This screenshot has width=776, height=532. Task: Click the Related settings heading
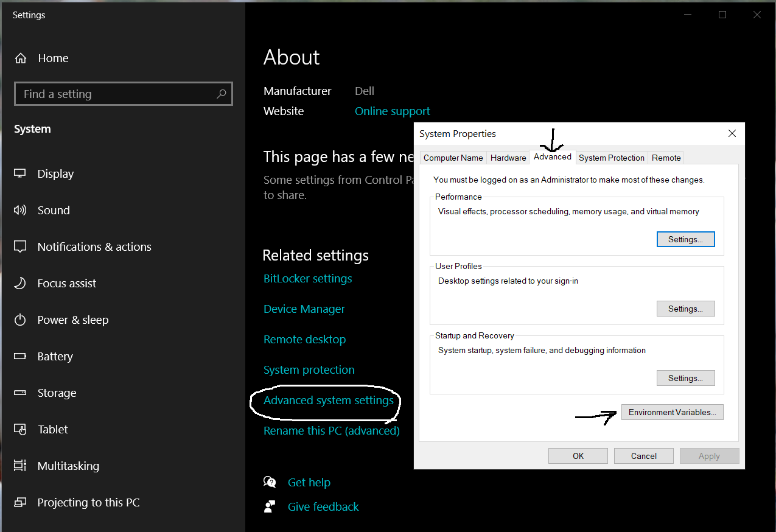316,256
